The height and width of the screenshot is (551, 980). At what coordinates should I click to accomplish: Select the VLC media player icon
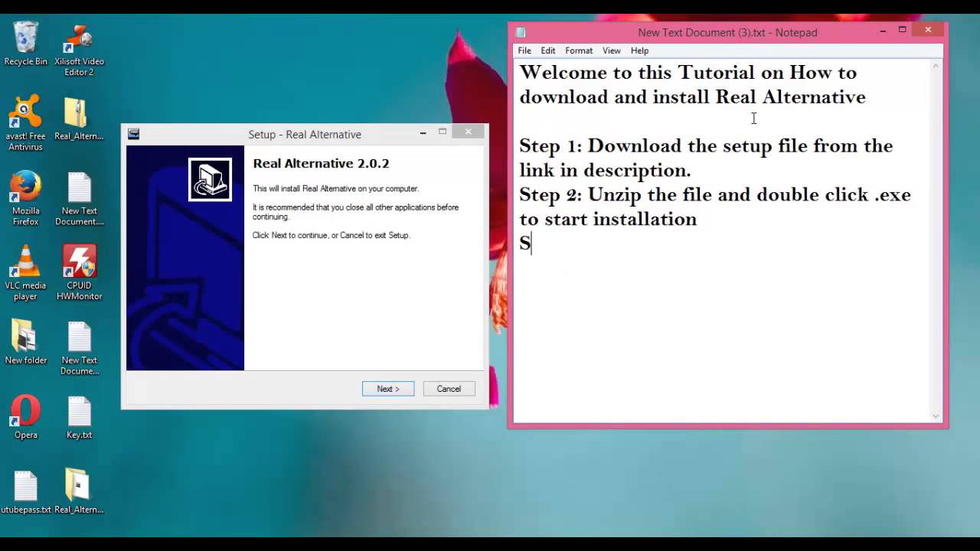[x=25, y=272]
